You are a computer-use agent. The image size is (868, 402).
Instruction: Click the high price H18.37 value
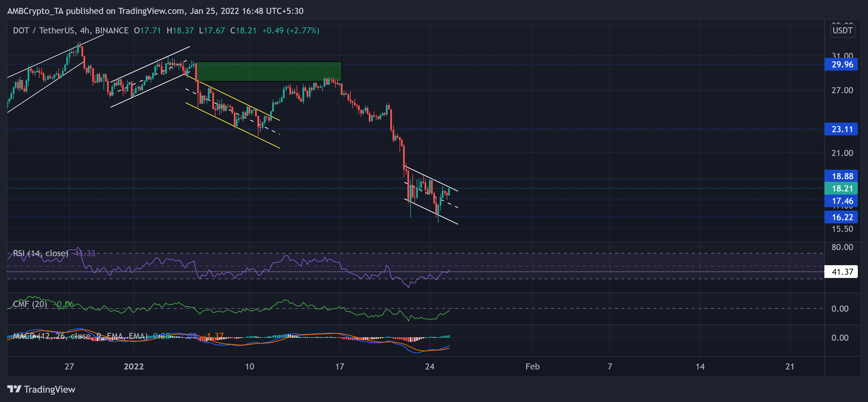[x=180, y=30]
